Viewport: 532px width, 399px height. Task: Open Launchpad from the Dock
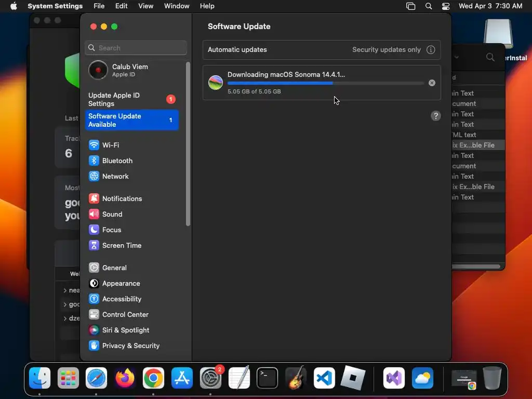coord(68,378)
